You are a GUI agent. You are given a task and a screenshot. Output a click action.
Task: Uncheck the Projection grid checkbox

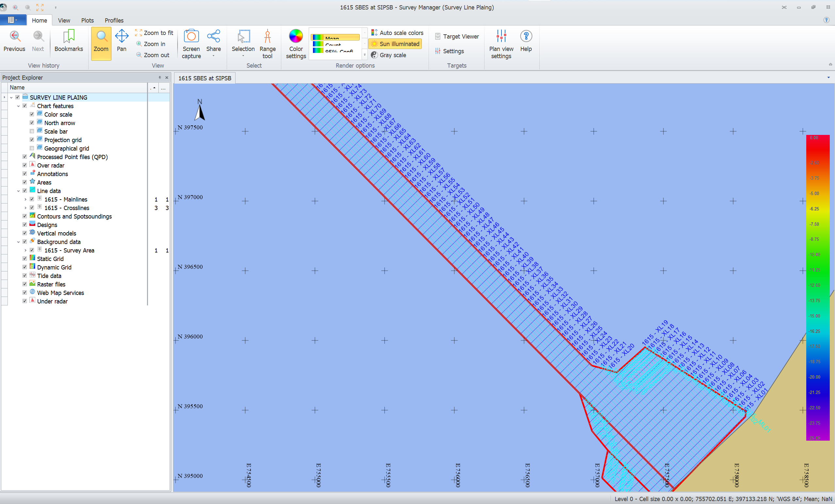click(x=32, y=140)
